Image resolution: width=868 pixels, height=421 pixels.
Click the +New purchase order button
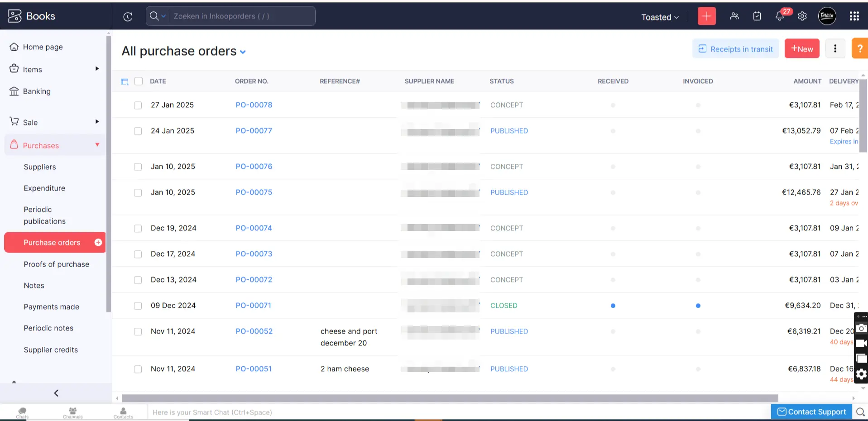[x=801, y=48]
